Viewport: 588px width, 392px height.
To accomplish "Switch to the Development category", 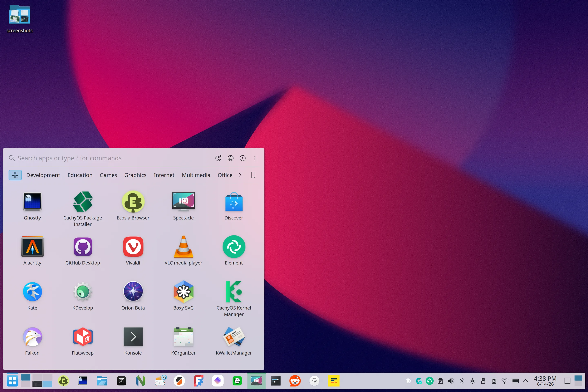I will (43, 175).
